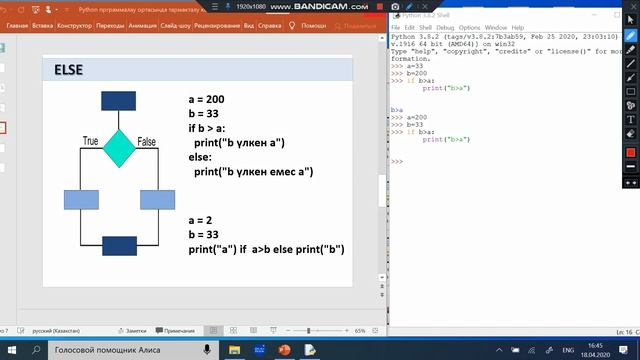Toggle Заметки notes pane in status bar

(132, 331)
